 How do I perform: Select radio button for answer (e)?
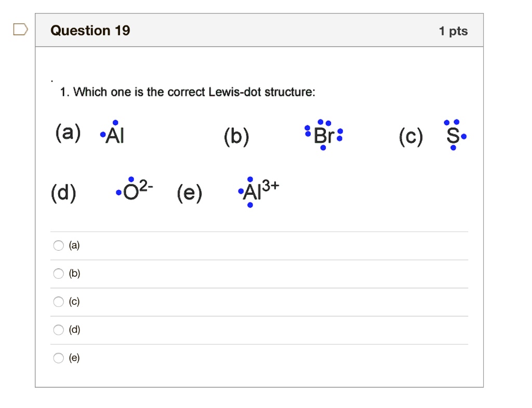tap(58, 358)
